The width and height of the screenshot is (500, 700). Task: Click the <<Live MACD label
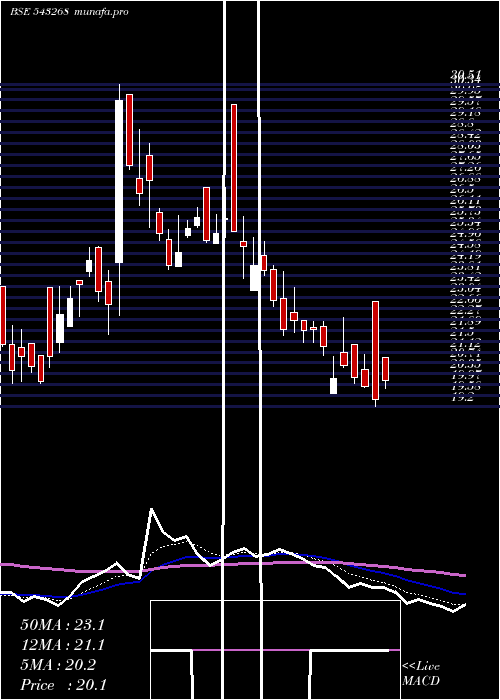pyautogui.click(x=421, y=673)
